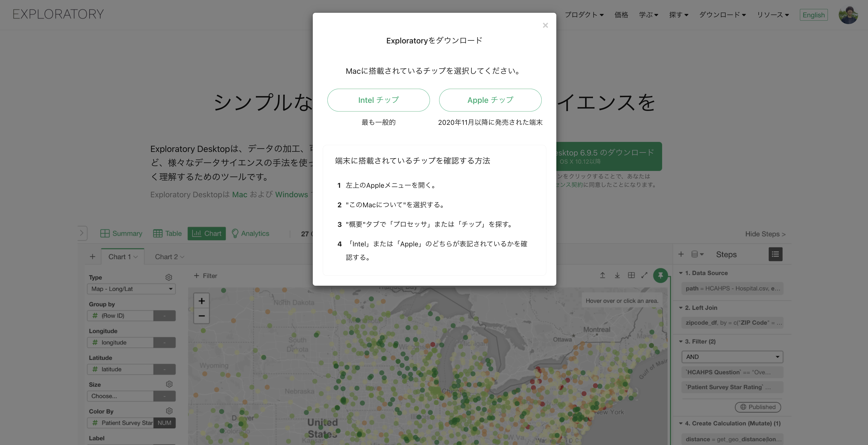868x445 pixels.
Task: Select the Patient Survey Star Rating filter
Action: (x=732, y=387)
